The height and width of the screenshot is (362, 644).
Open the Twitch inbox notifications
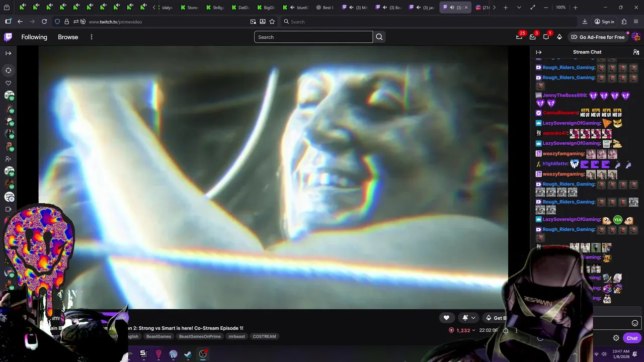coord(532,37)
